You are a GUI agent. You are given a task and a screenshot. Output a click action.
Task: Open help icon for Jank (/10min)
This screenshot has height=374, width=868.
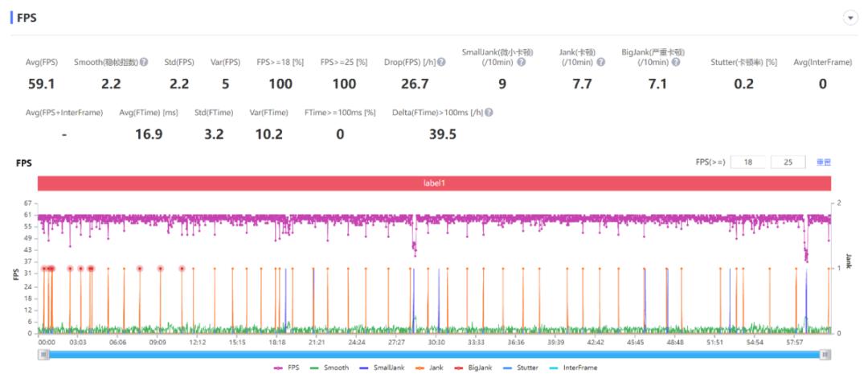point(600,62)
